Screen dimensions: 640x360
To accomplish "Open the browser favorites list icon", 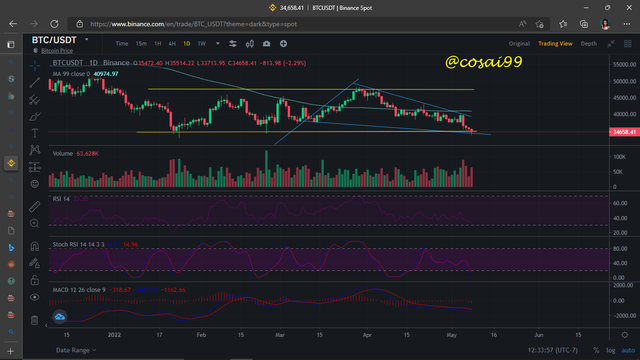I will pyautogui.click(x=563, y=24).
